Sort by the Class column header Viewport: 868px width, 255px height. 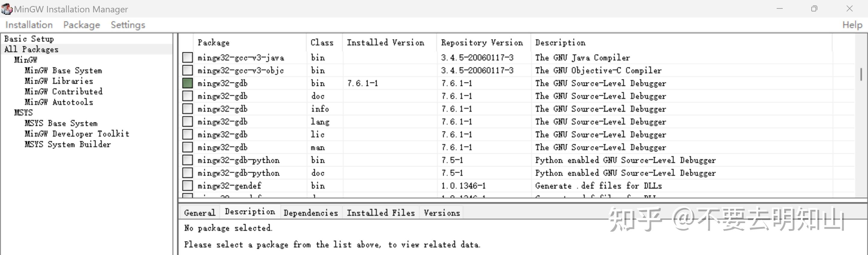click(x=325, y=42)
